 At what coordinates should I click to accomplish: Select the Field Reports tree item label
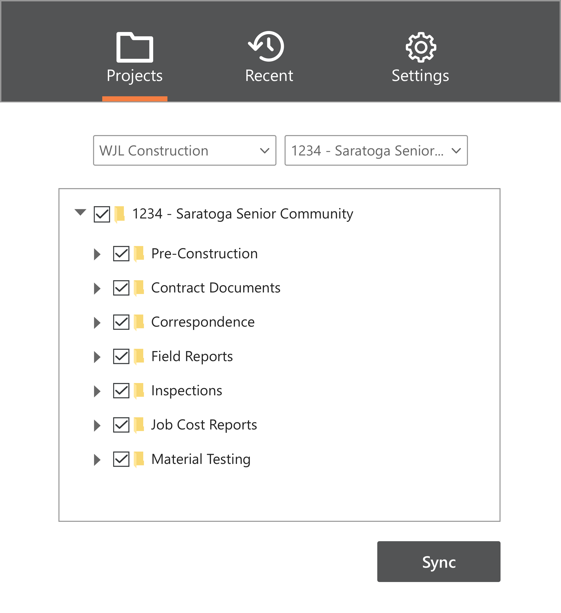[x=192, y=357]
